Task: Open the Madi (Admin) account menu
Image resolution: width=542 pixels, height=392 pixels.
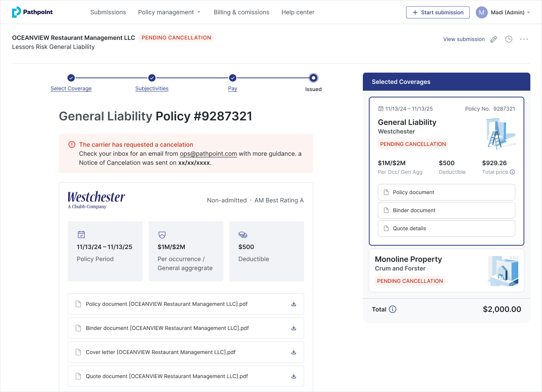Action: (503, 12)
